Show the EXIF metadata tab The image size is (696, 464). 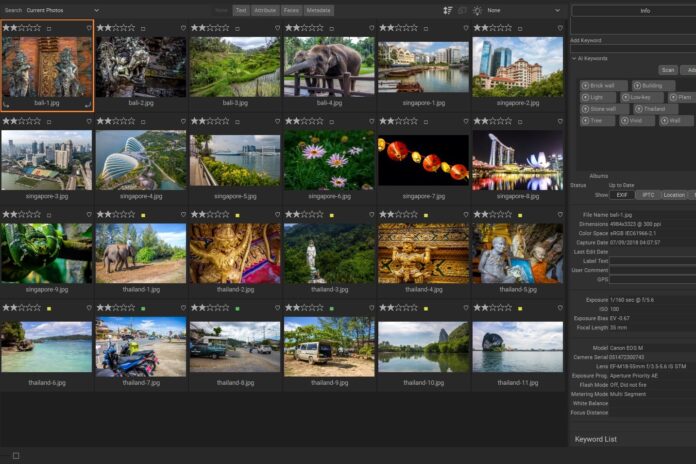point(621,195)
